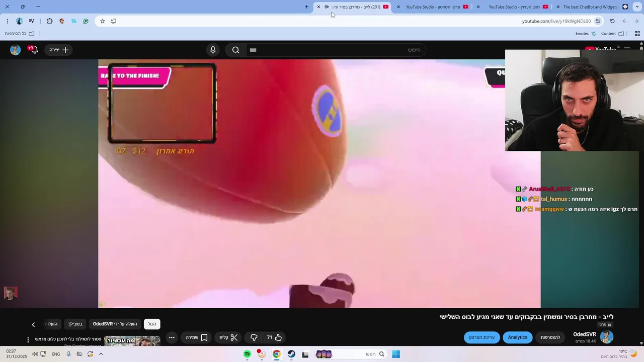
Task: Select the 'בשבילך' filter chip
Action: tap(75, 324)
